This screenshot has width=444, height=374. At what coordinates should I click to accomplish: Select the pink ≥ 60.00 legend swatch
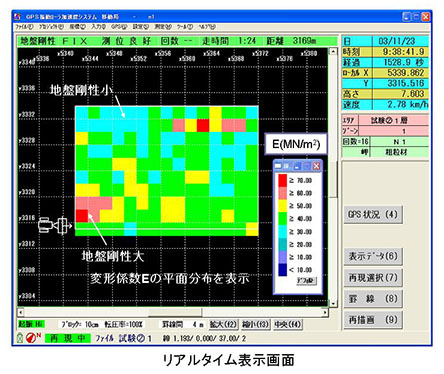[282, 193]
